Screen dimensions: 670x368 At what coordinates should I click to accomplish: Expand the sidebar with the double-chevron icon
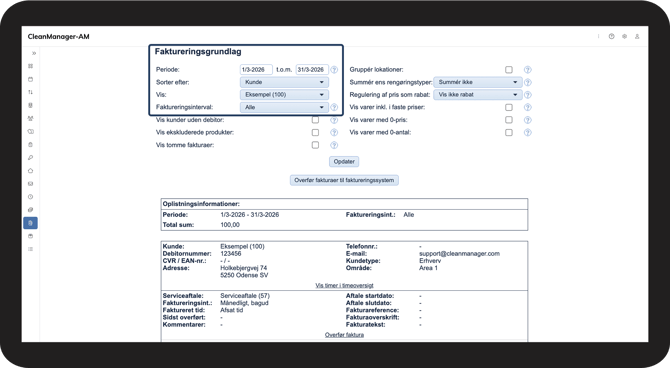pyautogui.click(x=34, y=53)
